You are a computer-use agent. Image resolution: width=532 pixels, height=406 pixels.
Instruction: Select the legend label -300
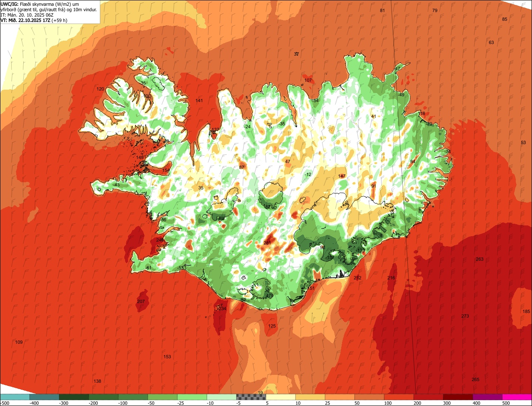(x=63, y=403)
